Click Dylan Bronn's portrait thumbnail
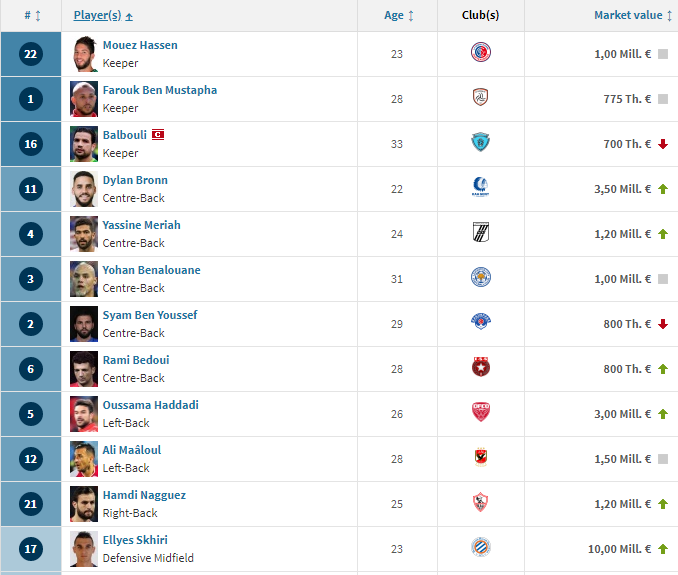Screen dimensions: 678x575 pyautogui.click(x=84, y=189)
